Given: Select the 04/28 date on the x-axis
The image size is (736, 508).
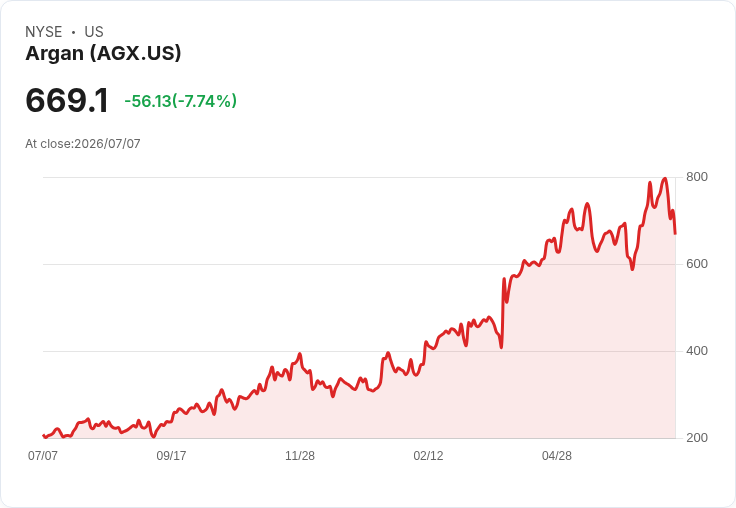Looking at the screenshot, I should (x=557, y=455).
